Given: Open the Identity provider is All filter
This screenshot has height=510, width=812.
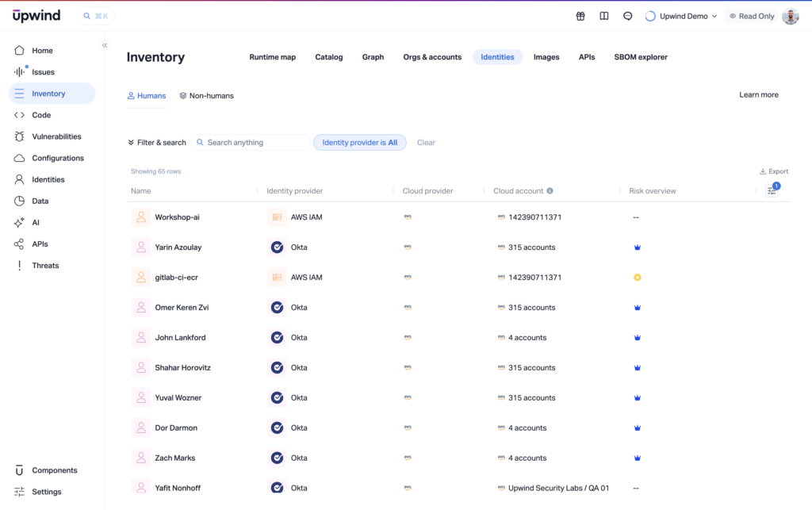Looking at the screenshot, I should 360,143.
